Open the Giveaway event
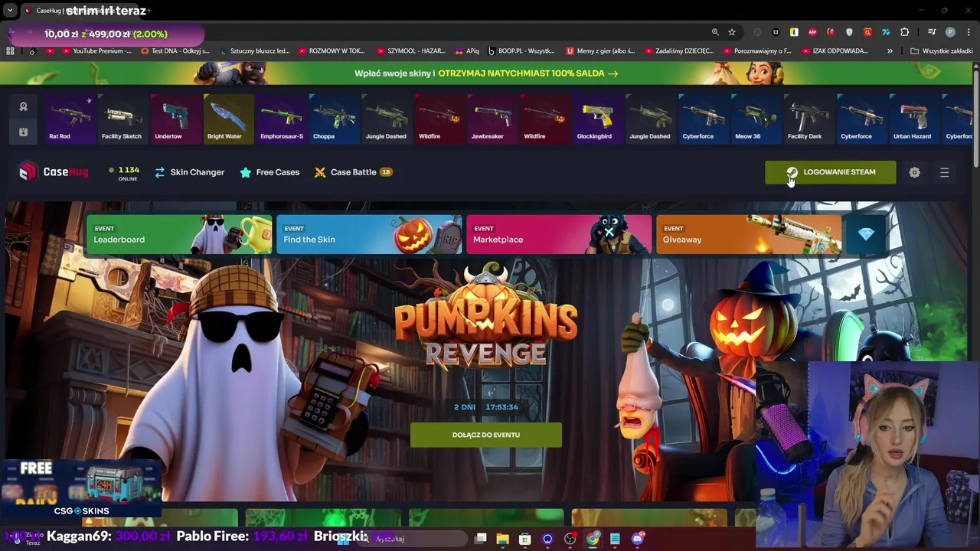The height and width of the screenshot is (551, 980). [x=748, y=234]
